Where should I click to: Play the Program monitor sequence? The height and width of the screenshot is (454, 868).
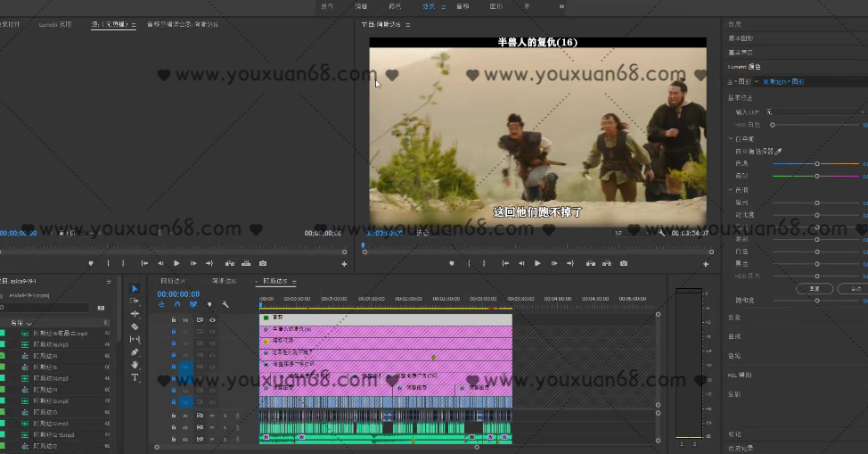[x=537, y=264]
